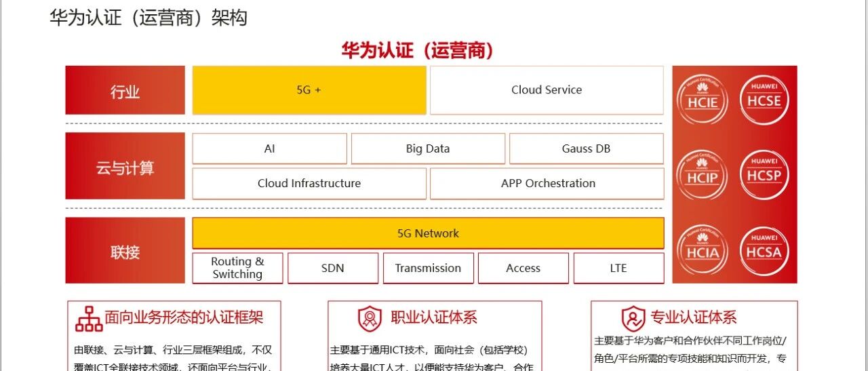Click the red 云与计算 layer label
The width and height of the screenshot is (868, 371).
(125, 166)
